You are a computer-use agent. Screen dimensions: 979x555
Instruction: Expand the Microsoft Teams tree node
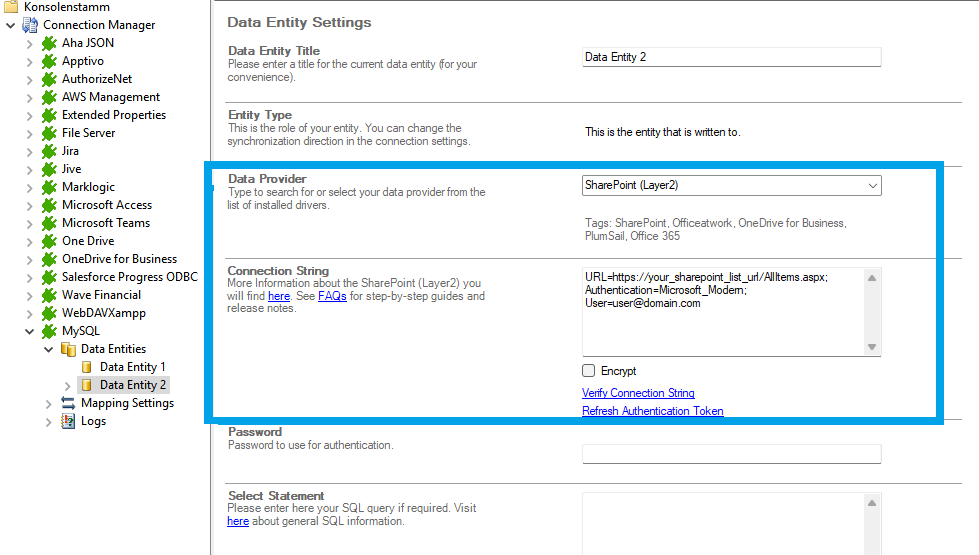click(29, 223)
